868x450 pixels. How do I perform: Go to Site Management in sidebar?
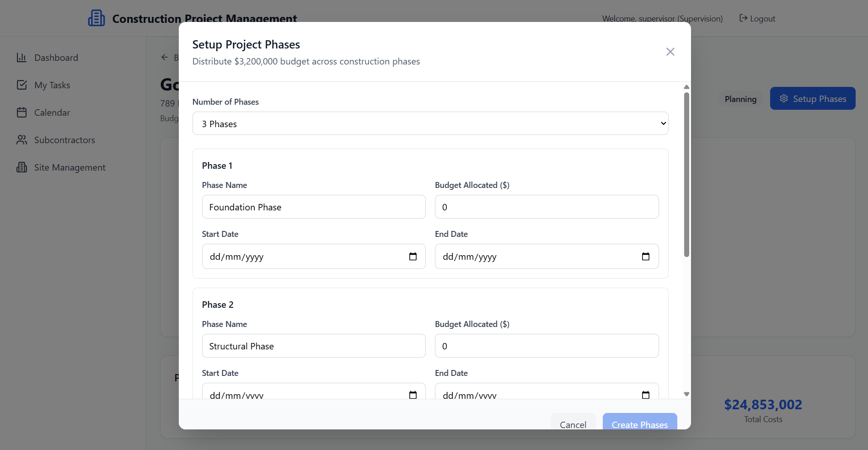(x=70, y=167)
